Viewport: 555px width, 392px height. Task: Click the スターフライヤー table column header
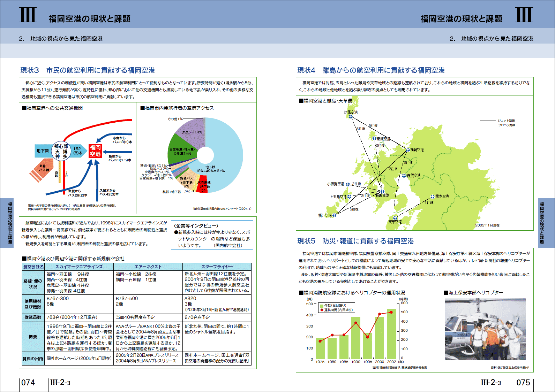[x=217, y=267]
